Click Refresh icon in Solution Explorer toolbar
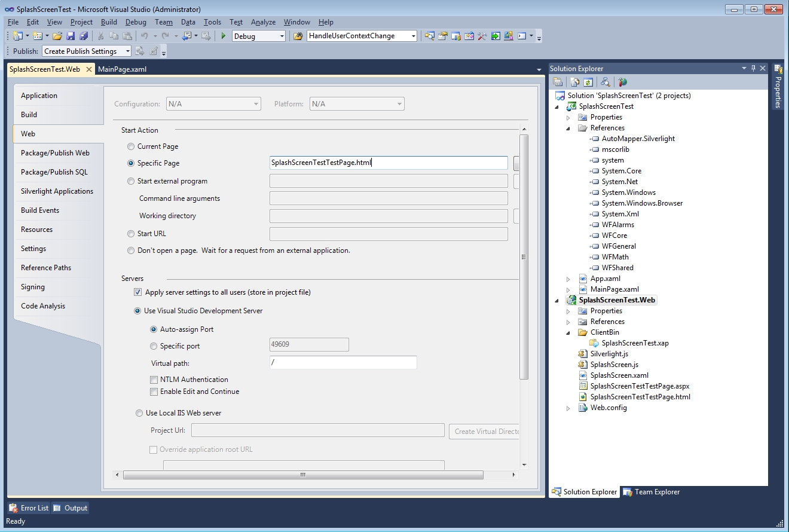Viewport: 789px width, 532px height. (x=588, y=82)
